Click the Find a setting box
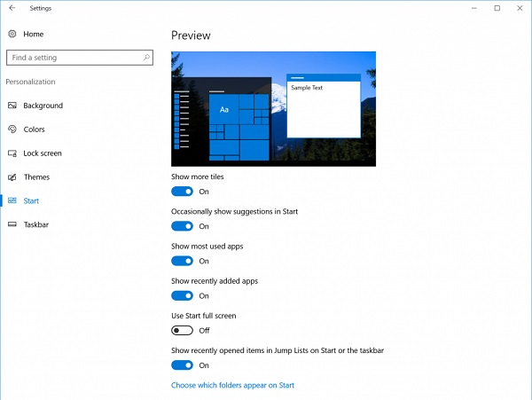The width and height of the screenshot is (532, 400). pyautogui.click(x=80, y=58)
